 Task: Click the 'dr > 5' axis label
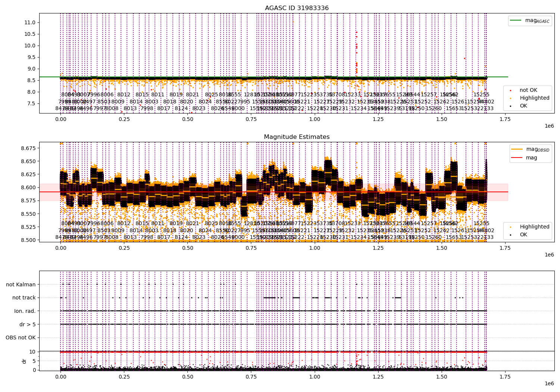pyautogui.click(x=28, y=324)
